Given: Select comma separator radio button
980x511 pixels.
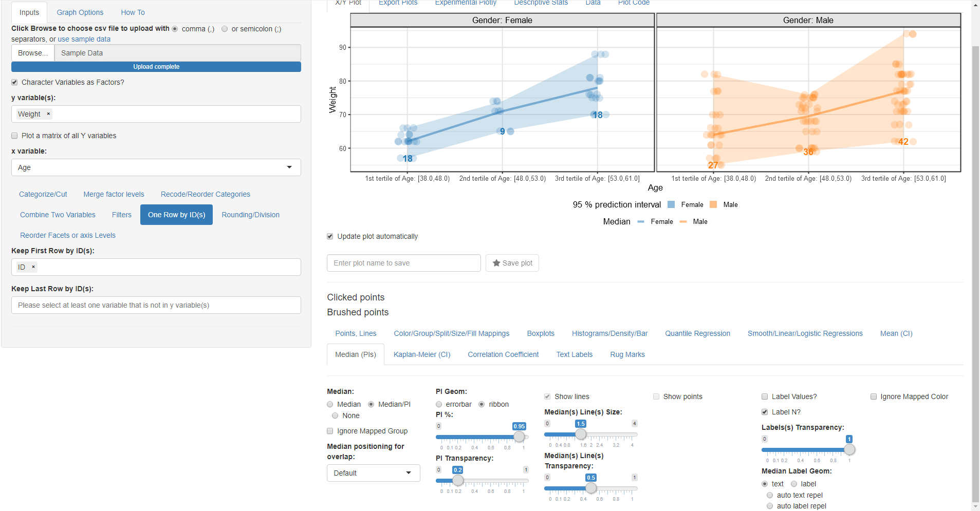Looking at the screenshot, I should point(175,29).
